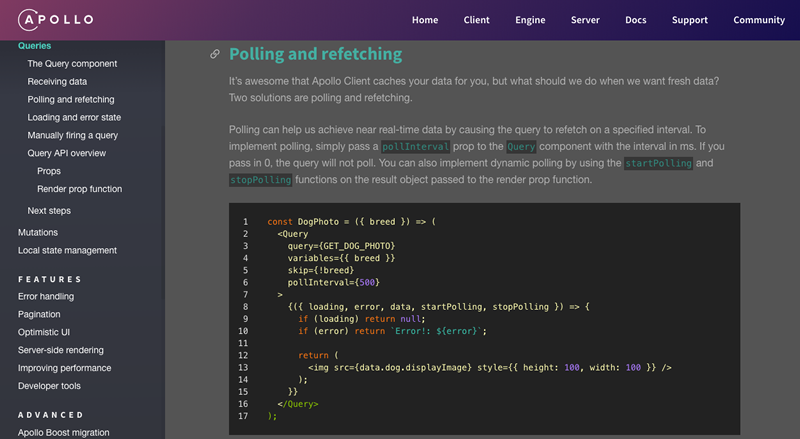The width and height of the screenshot is (800, 439).
Task: Open the Community nav item
Action: pyautogui.click(x=759, y=20)
